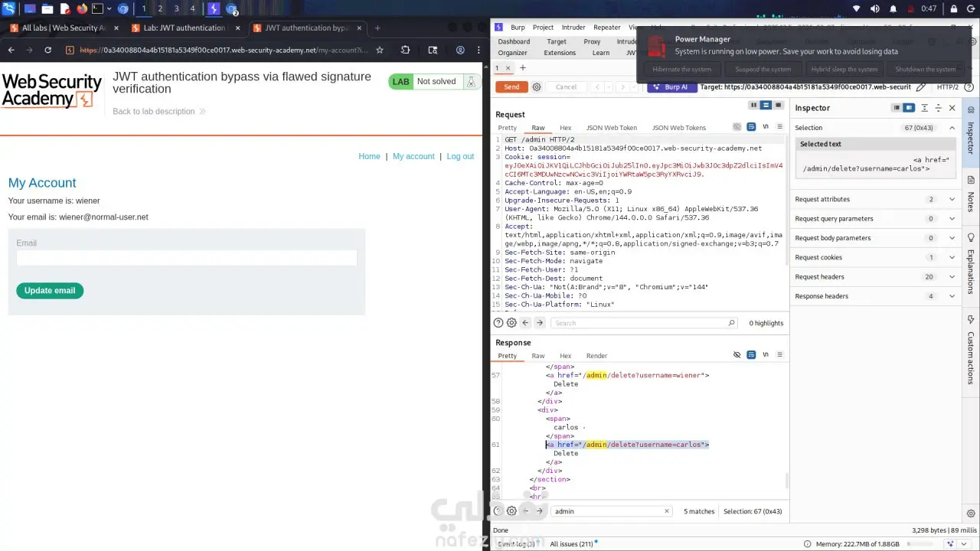Focus the Email input field
980x551 pixels.
pyautogui.click(x=187, y=258)
